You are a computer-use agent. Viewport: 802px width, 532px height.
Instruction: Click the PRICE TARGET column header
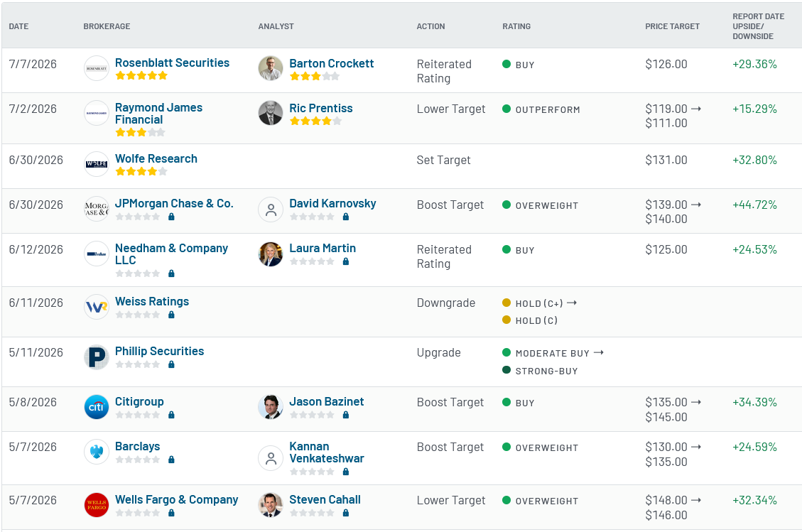[672, 26]
